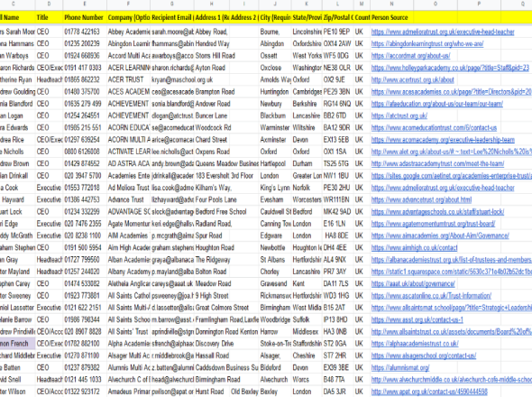Open the aimhigh.co.uk/contact link

414,248
